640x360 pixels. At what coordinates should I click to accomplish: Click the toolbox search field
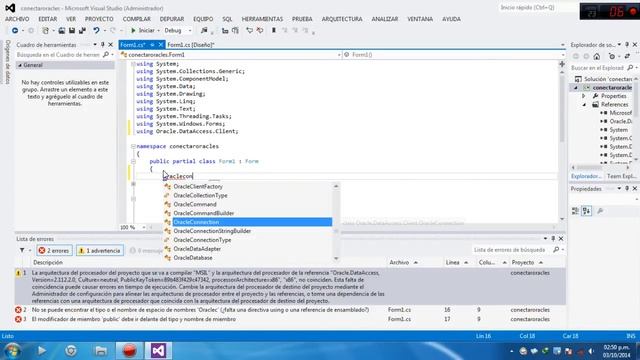[58, 55]
